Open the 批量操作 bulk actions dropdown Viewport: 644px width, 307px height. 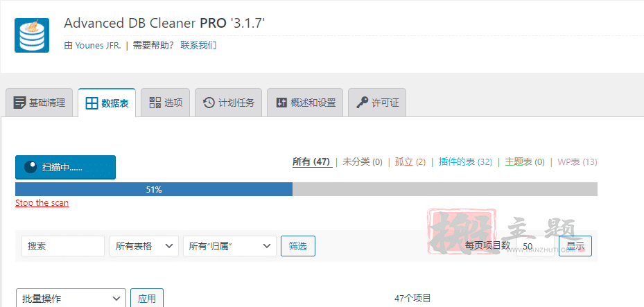(71, 299)
